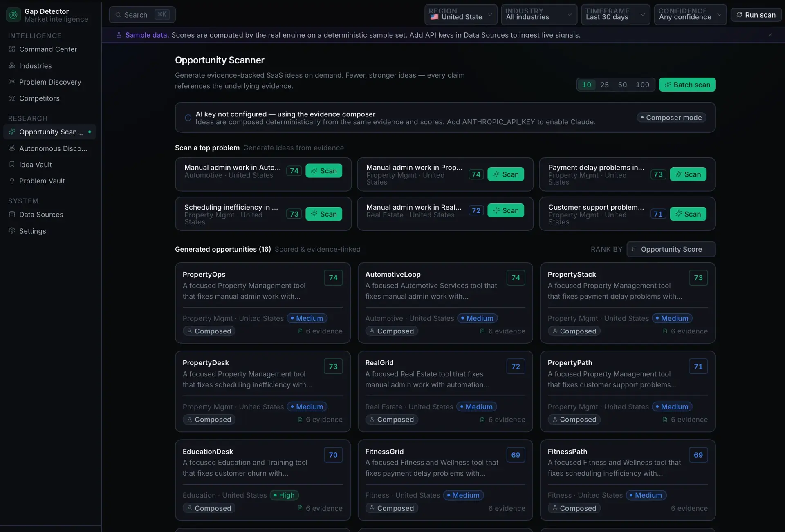Image resolution: width=785 pixels, height=532 pixels.
Task: Click the AutomotiveLoop card title
Action: pos(392,274)
